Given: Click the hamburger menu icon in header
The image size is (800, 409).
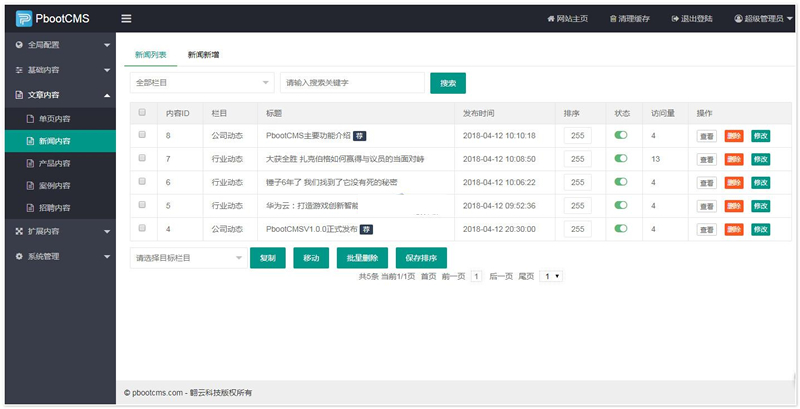Looking at the screenshot, I should pos(126,18).
